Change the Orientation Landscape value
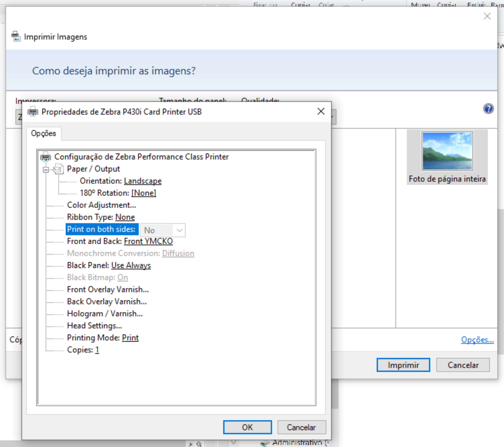Image resolution: width=504 pixels, height=447 pixels. point(143,181)
